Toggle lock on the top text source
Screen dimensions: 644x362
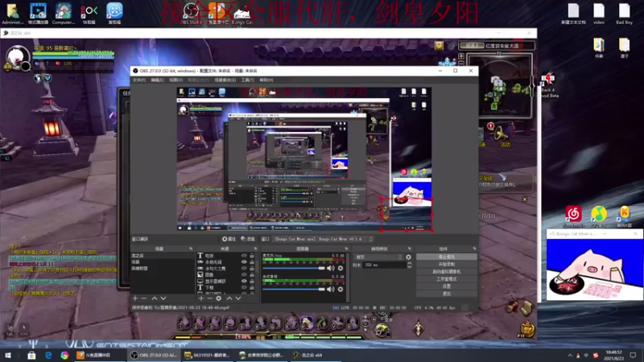(x=252, y=256)
